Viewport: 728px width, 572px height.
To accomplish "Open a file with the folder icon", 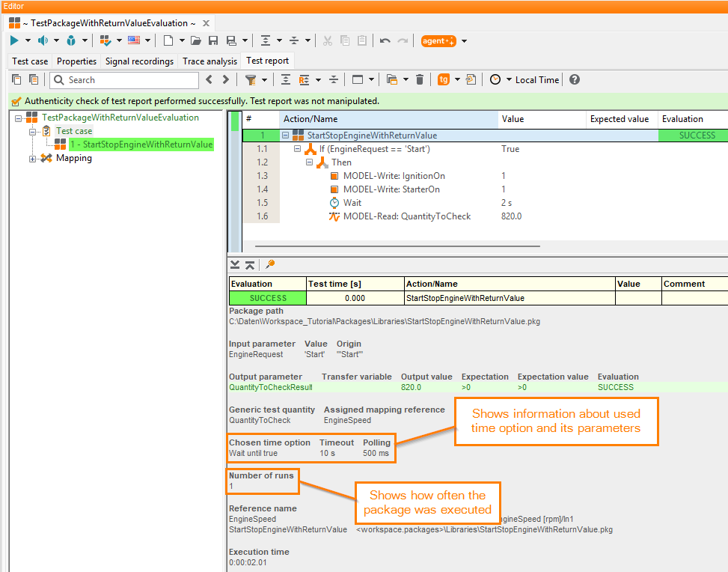I will pyautogui.click(x=196, y=41).
